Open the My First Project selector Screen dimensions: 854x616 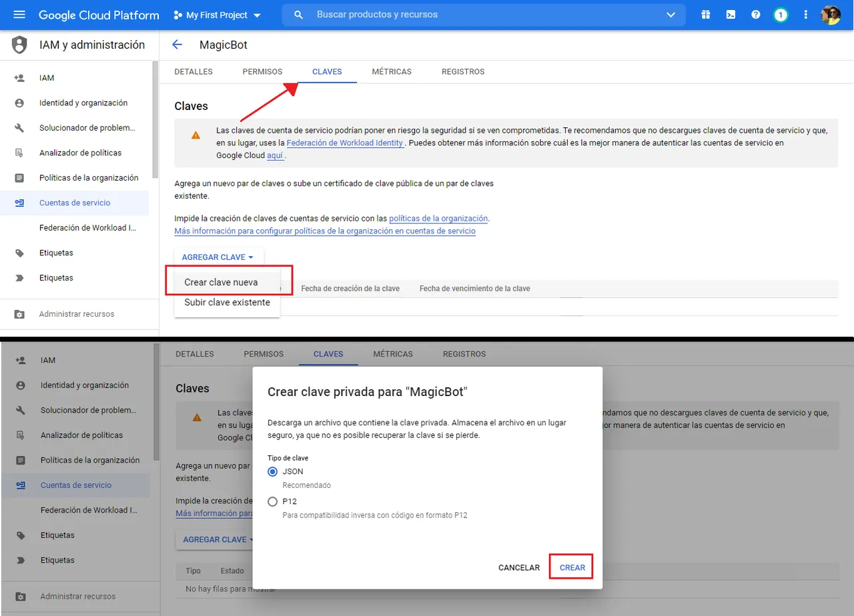click(x=217, y=15)
